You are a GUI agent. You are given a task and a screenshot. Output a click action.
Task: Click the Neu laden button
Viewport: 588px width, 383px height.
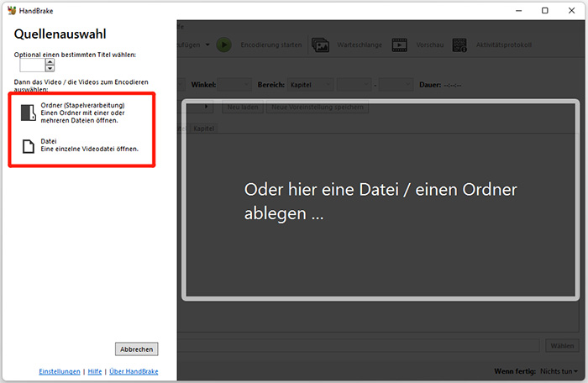[x=242, y=108]
